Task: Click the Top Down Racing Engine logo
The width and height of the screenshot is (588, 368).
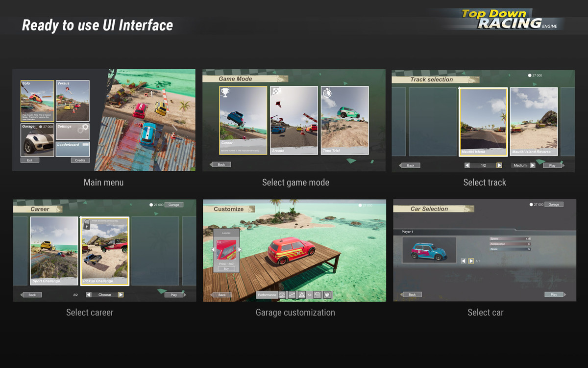Action: pos(510,20)
